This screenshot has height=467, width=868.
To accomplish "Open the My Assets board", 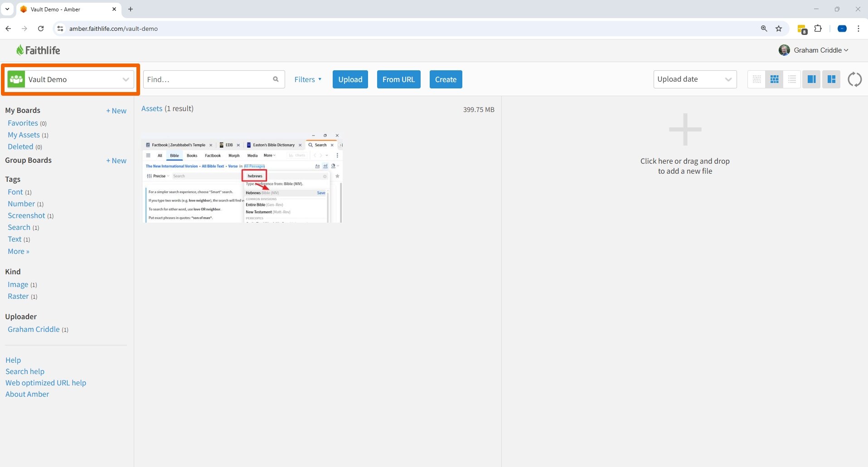I will 24,135.
